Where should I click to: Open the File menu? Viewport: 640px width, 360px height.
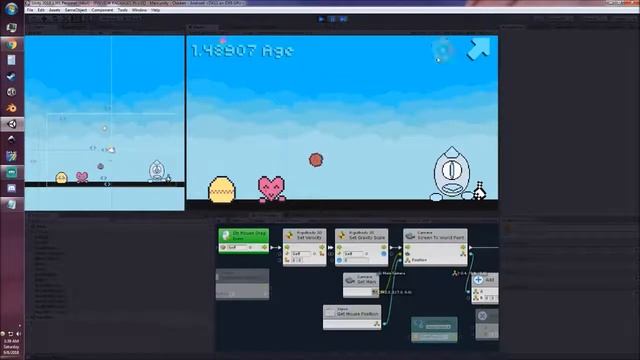30,10
